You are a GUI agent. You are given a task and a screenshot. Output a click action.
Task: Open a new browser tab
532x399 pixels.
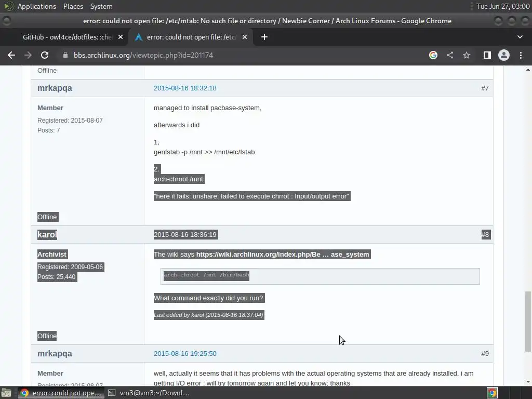pos(264,37)
